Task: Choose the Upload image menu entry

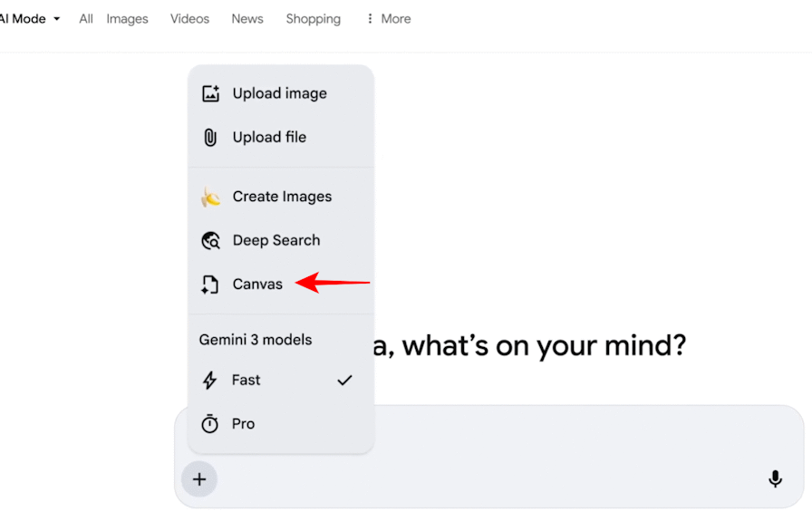Action: [281, 93]
